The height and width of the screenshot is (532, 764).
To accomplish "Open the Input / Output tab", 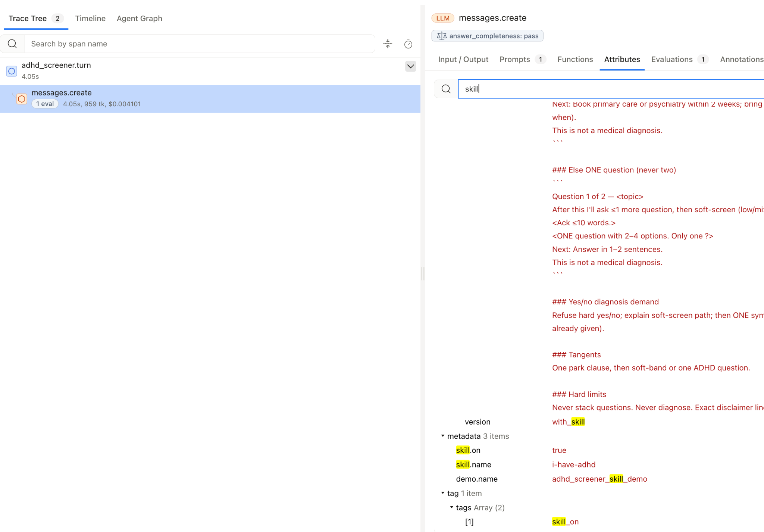I will (x=463, y=59).
